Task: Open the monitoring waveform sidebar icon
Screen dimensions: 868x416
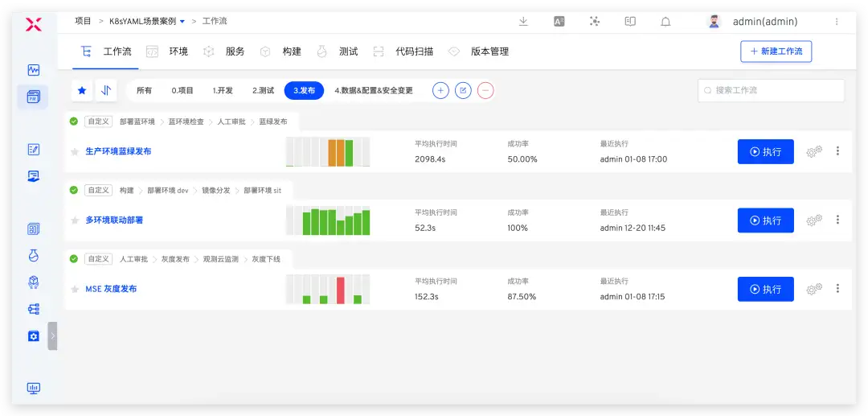Action: (x=33, y=70)
